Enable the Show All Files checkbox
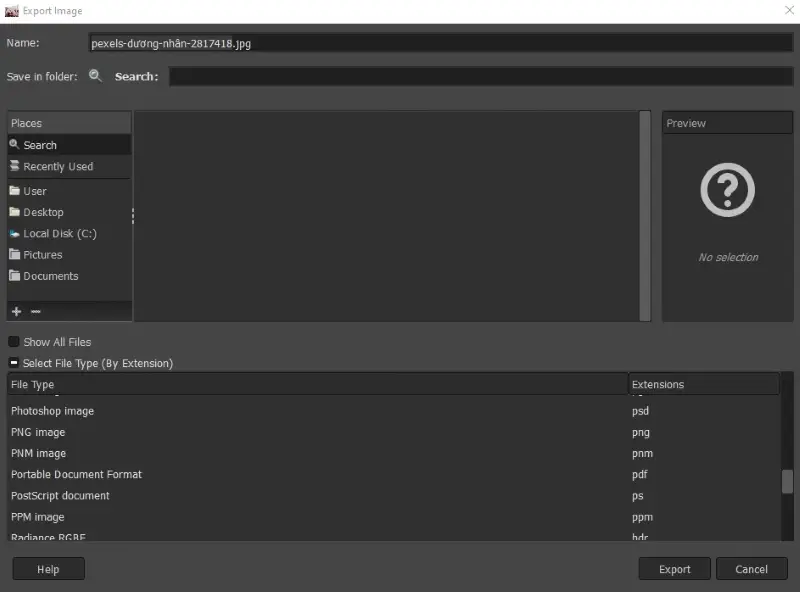The height and width of the screenshot is (592, 800). tap(14, 341)
